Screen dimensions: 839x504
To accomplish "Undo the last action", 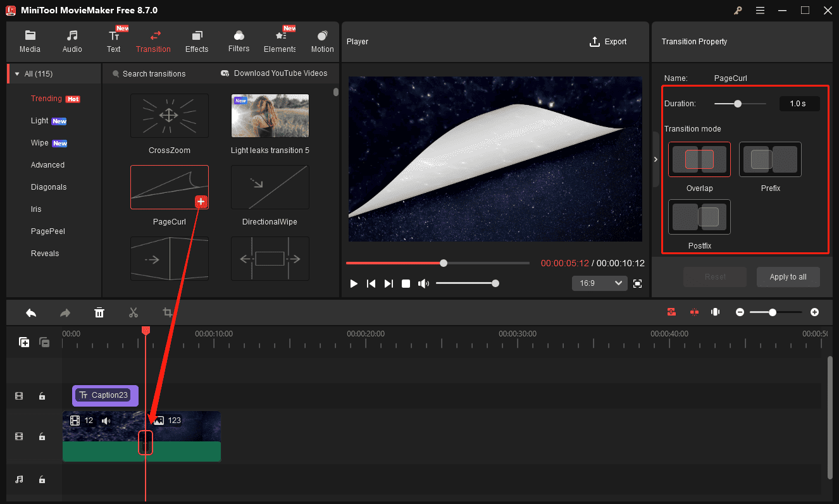I will pyautogui.click(x=30, y=312).
